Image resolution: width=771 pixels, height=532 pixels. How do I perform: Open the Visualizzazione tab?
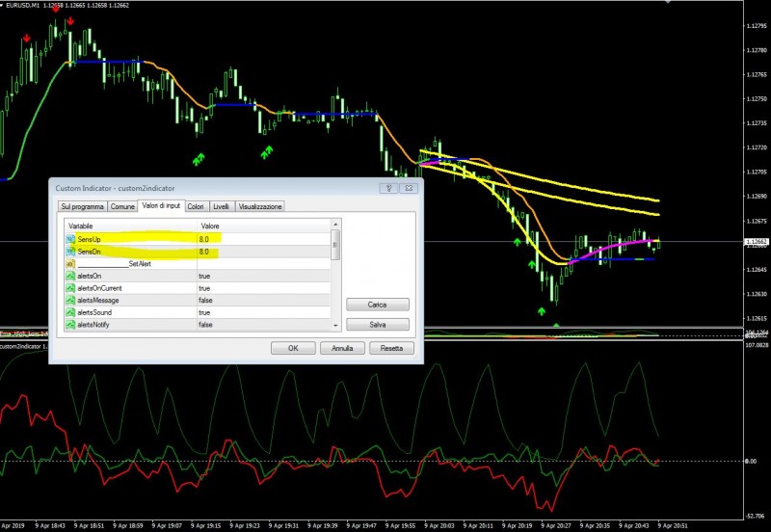tap(260, 206)
